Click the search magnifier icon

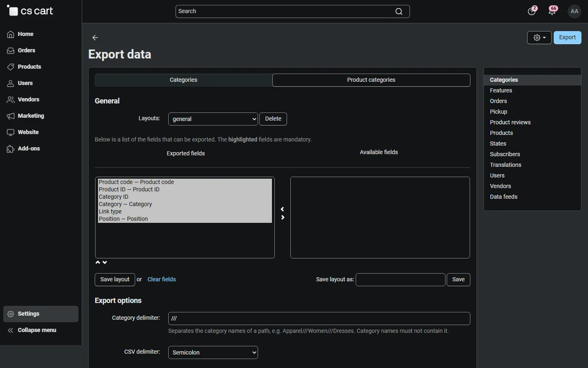point(399,11)
